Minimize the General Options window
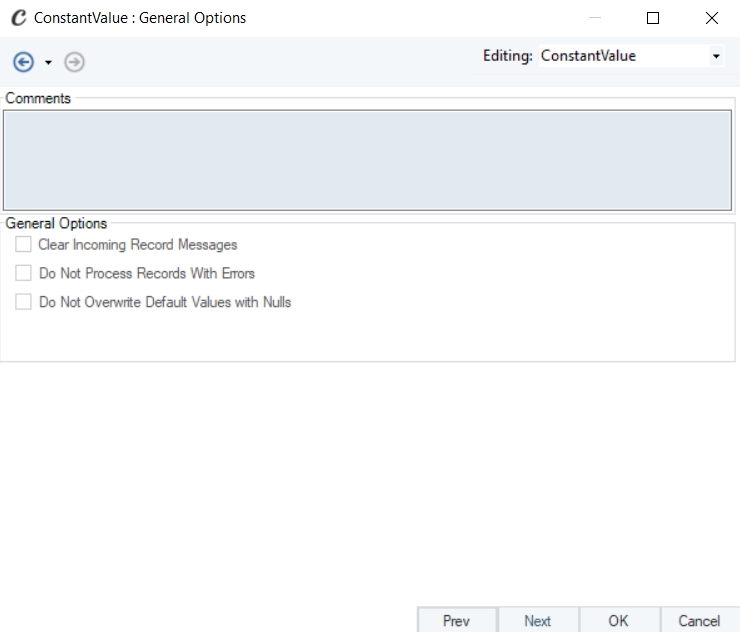The image size is (740, 632). point(595,18)
